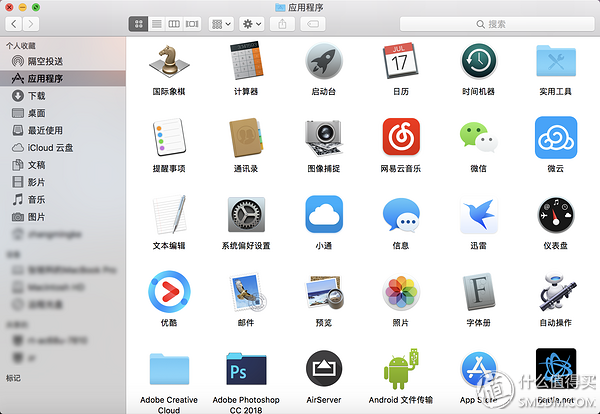Viewport: 600px width, 414px height.
Task: Switch to Cover Flow view
Action: tap(192, 24)
